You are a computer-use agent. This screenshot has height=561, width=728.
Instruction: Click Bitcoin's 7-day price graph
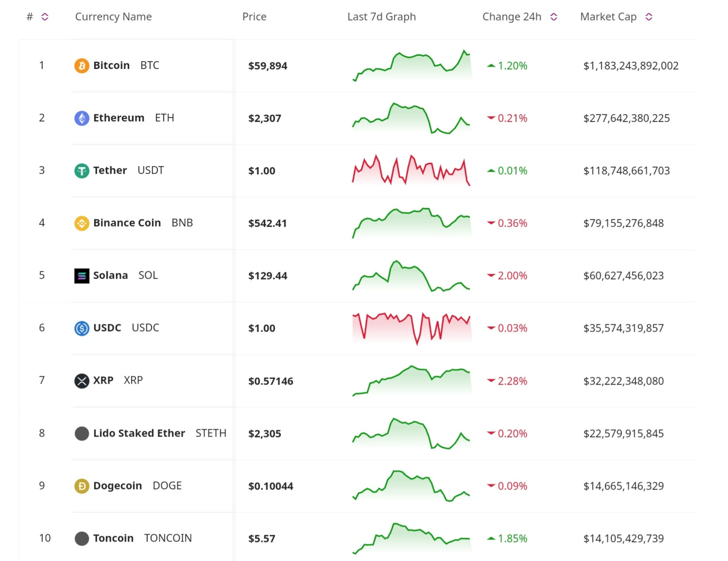pyautogui.click(x=412, y=65)
